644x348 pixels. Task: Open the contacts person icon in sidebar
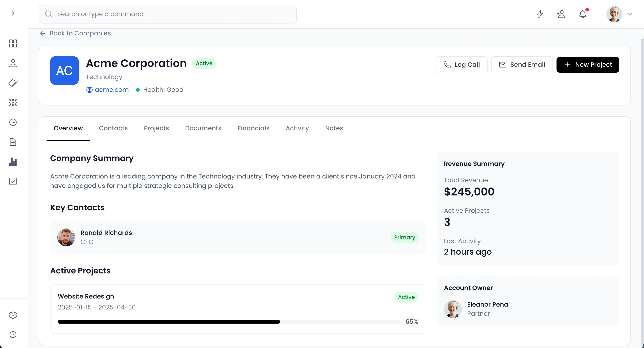(13, 63)
